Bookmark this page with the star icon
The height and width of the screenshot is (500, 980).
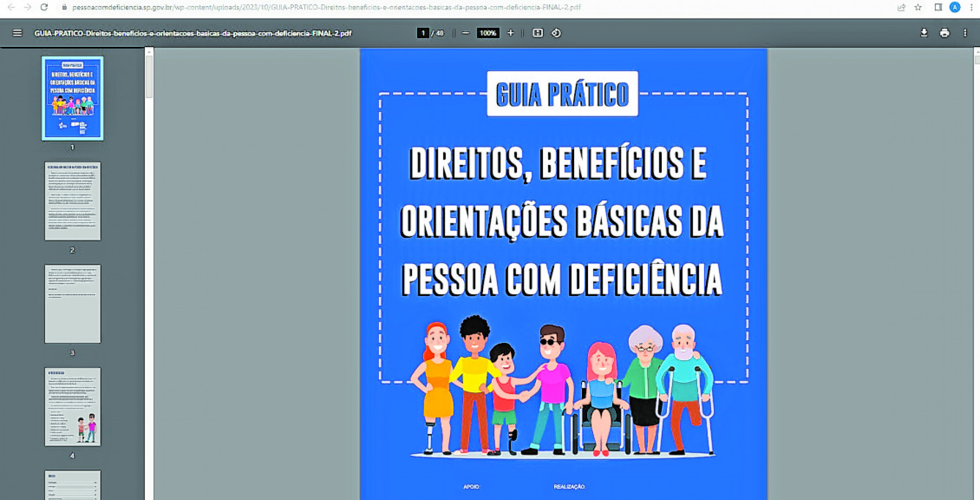[x=918, y=7]
